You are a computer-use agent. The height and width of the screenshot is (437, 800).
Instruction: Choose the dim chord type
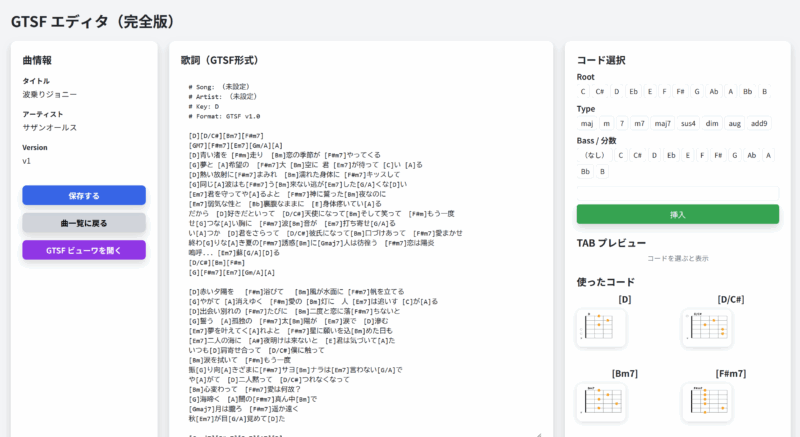712,124
